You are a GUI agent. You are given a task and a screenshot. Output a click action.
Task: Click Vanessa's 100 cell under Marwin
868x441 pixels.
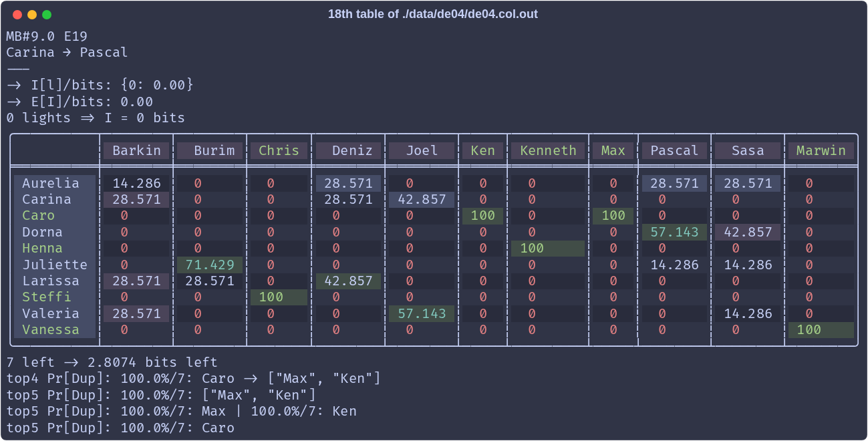pos(821,329)
